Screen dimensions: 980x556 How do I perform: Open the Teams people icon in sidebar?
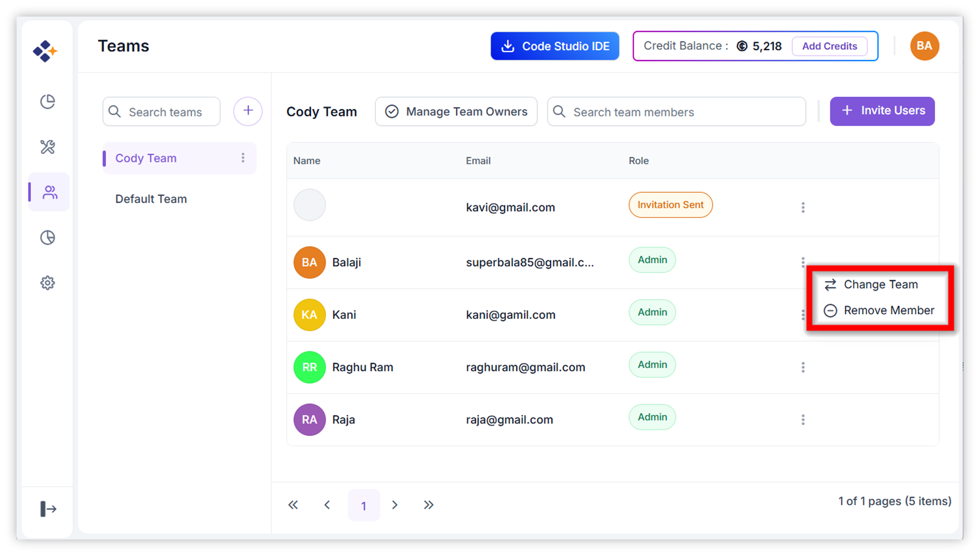point(50,192)
